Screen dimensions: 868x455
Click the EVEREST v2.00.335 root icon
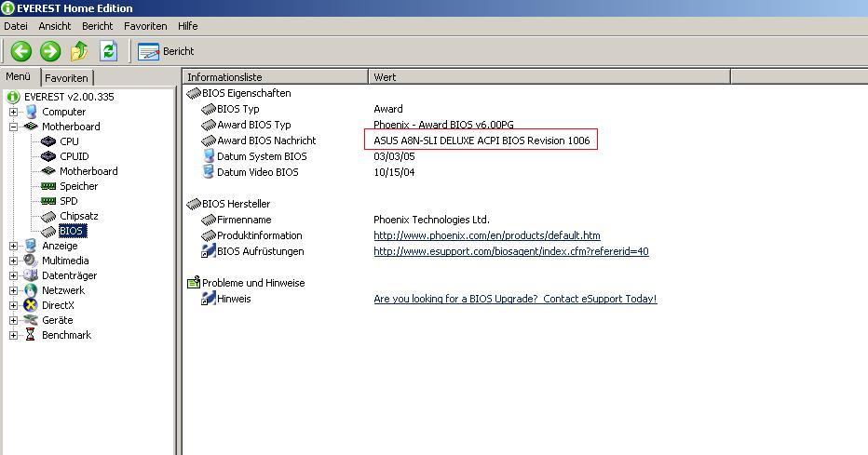13,97
